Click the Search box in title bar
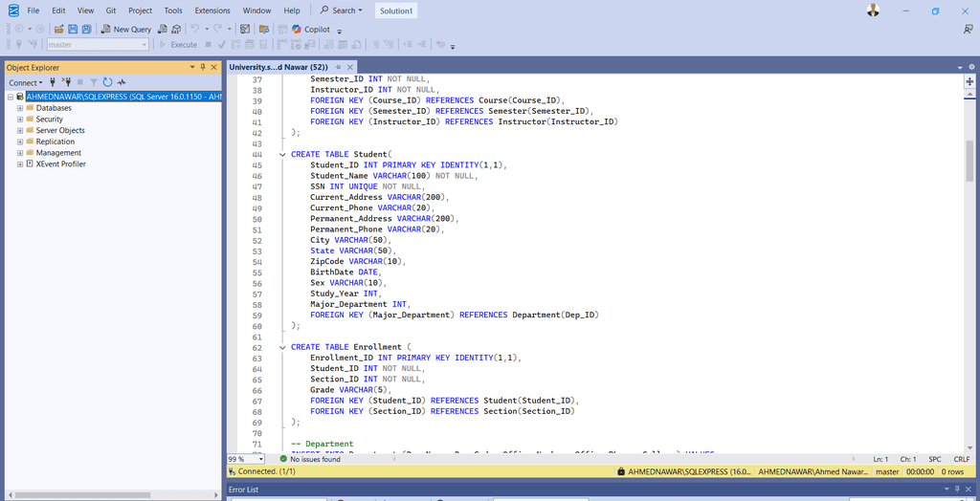This screenshot has height=501, width=980. [x=342, y=11]
